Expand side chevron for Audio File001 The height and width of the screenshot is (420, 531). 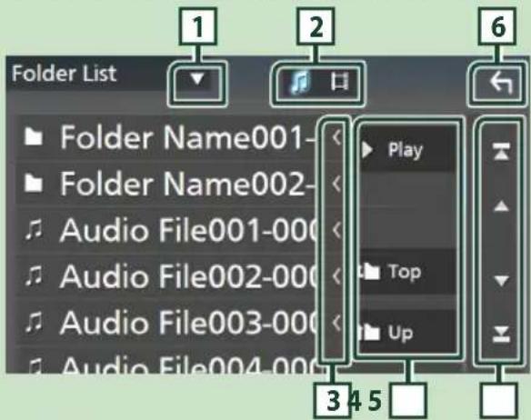tap(336, 230)
